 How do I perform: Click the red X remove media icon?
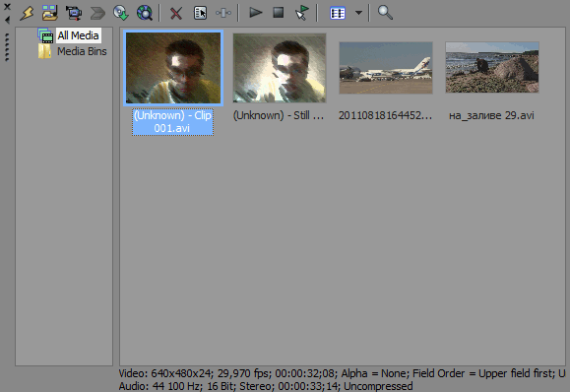pyautogui.click(x=176, y=14)
